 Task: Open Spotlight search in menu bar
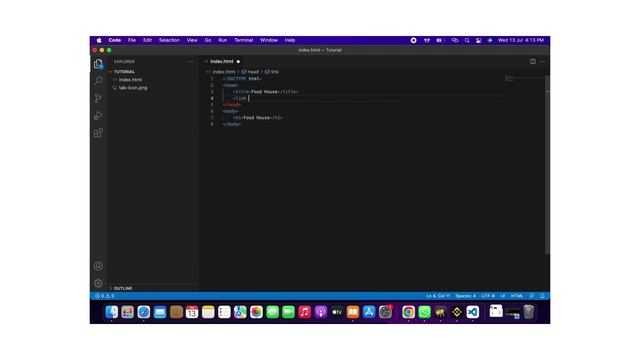pos(467,40)
